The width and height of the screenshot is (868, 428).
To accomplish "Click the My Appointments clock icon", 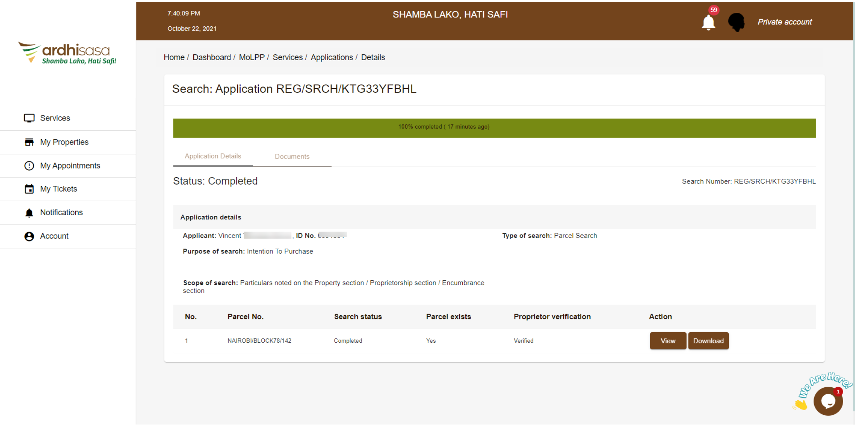I will pyautogui.click(x=29, y=166).
